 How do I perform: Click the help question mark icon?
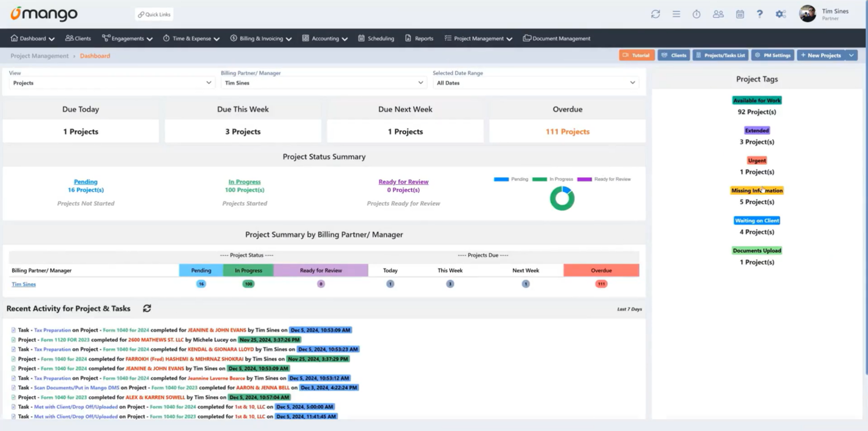759,13
